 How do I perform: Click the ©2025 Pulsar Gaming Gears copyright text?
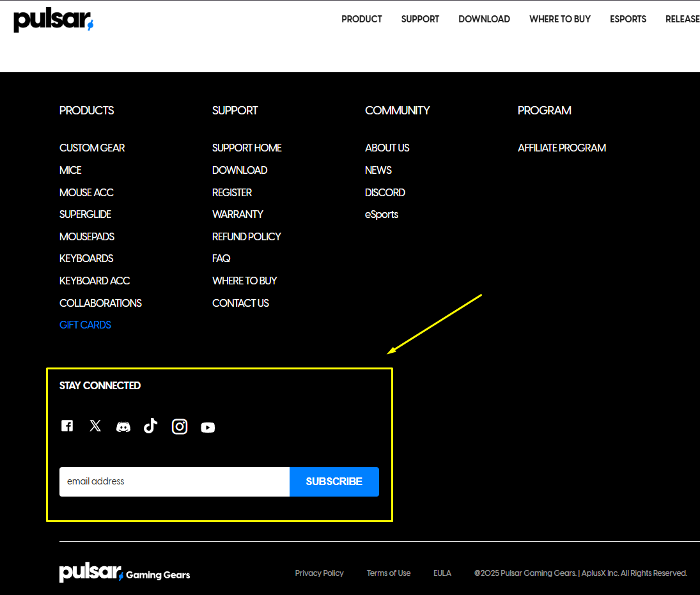tap(580, 573)
